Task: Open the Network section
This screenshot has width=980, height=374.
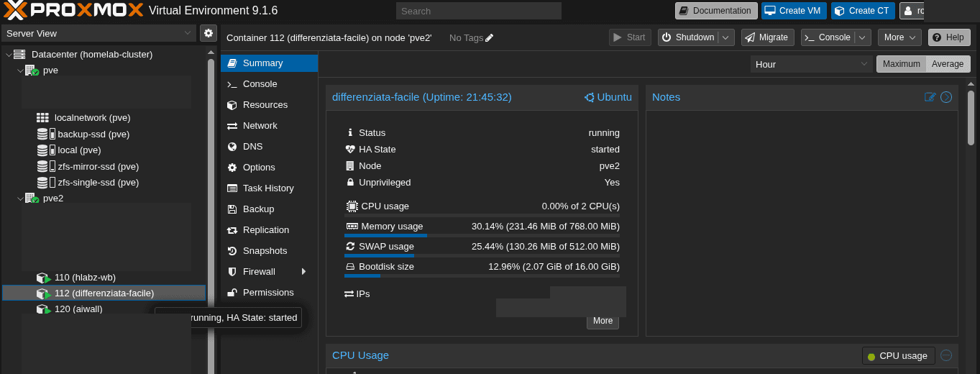Action: [x=270, y=126]
